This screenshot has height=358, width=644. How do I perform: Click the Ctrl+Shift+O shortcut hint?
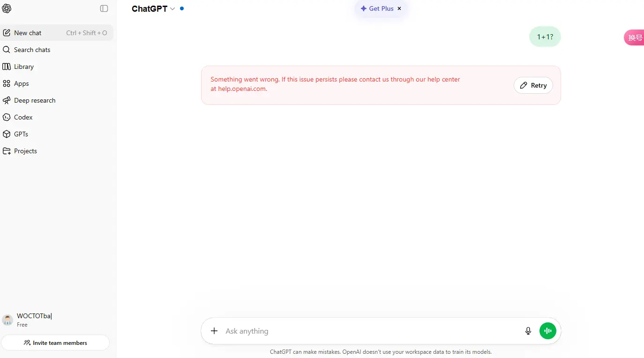87,33
